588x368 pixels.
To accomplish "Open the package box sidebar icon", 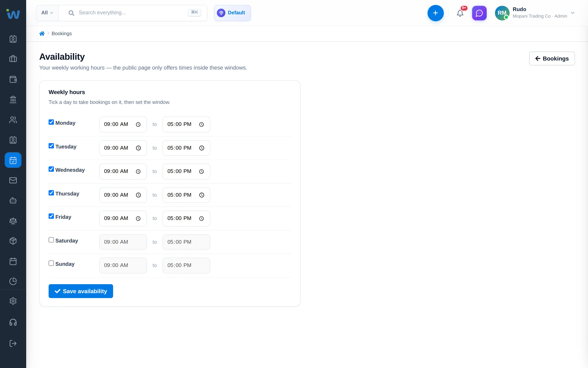I will [13, 241].
